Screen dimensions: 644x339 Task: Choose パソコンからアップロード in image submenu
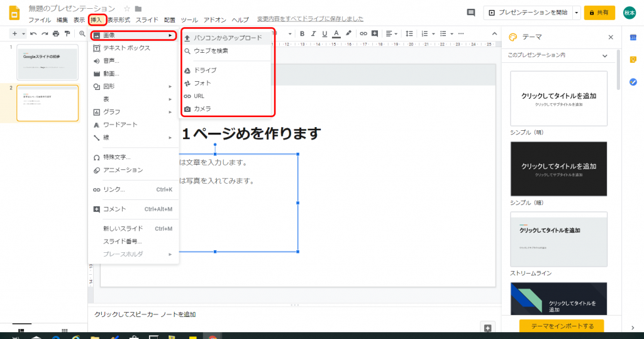228,38
